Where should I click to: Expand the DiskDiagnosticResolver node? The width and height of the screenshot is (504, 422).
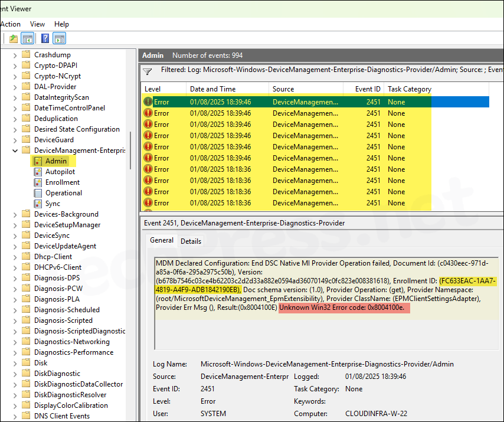point(15,395)
